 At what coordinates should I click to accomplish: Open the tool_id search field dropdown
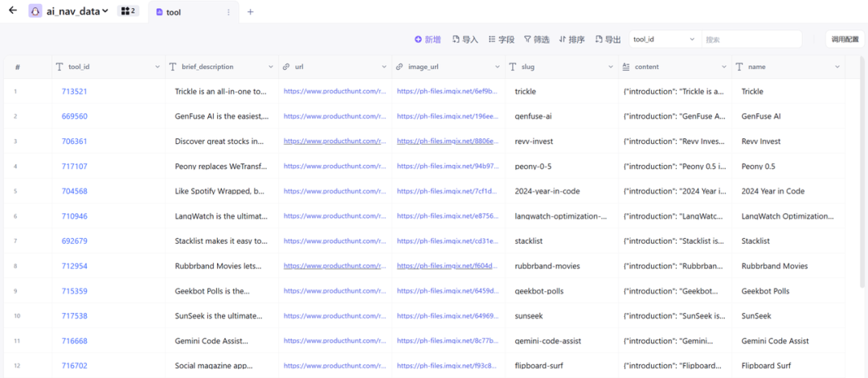click(x=665, y=39)
